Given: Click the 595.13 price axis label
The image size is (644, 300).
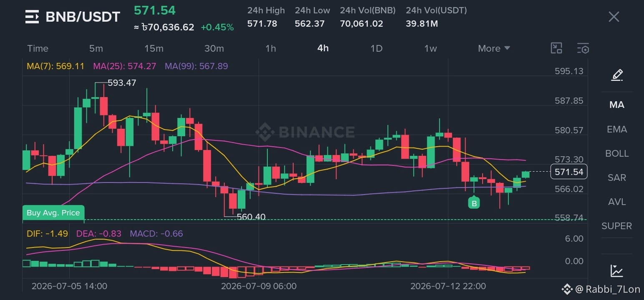Looking at the screenshot, I should [x=569, y=71].
